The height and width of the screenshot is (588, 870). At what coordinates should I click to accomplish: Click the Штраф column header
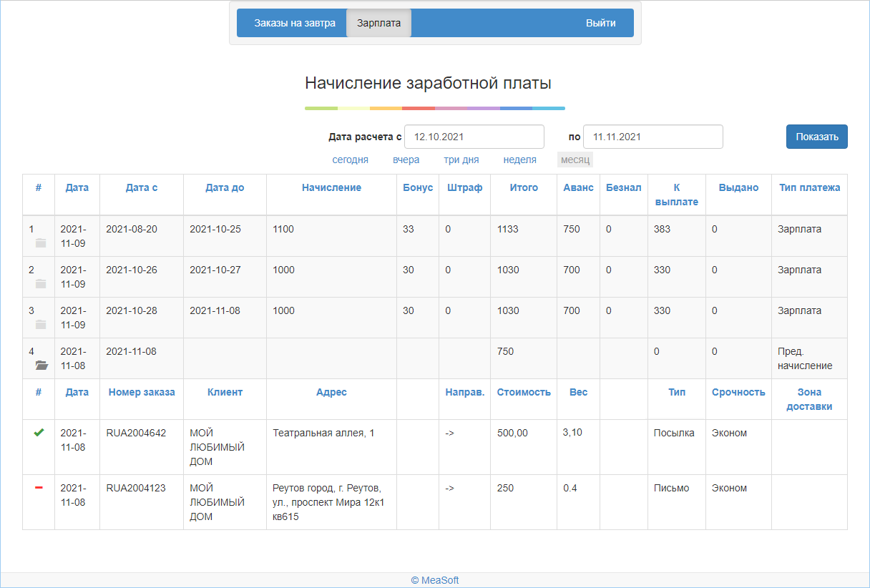[x=464, y=187]
